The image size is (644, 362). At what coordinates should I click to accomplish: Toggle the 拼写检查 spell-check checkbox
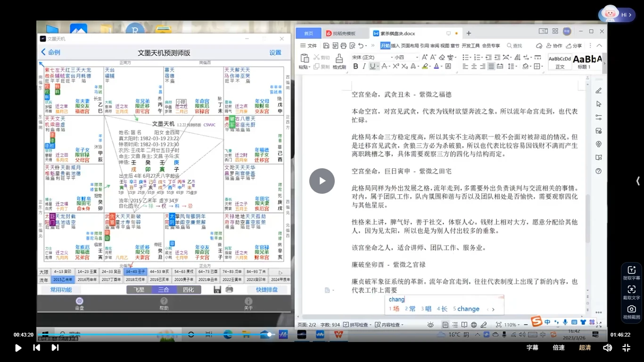coord(346,324)
